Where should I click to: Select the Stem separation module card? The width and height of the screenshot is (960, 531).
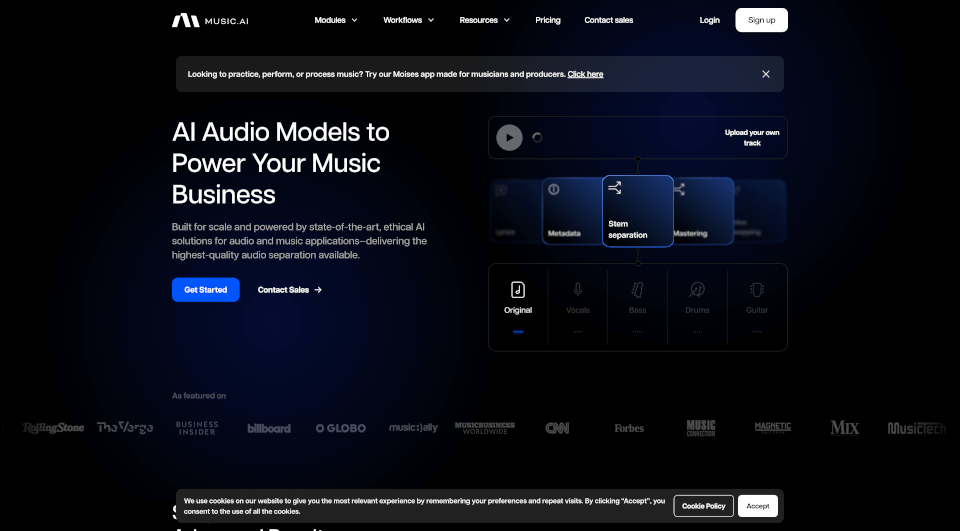click(x=637, y=211)
